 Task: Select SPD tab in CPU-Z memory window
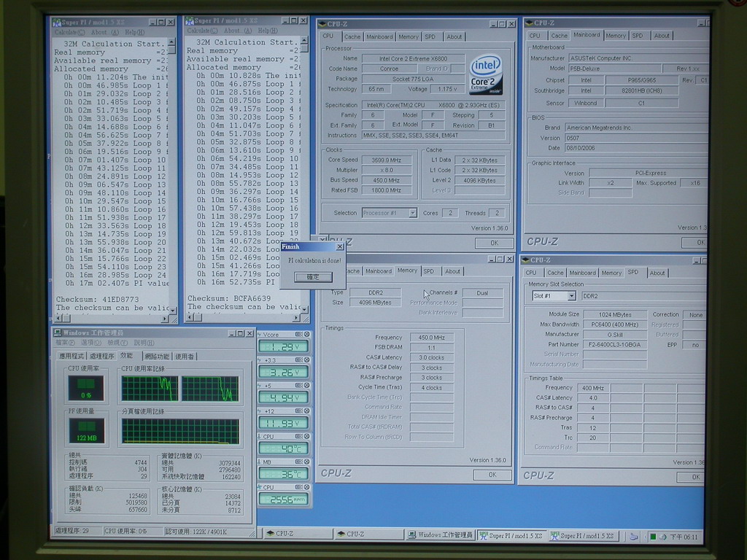click(x=429, y=271)
